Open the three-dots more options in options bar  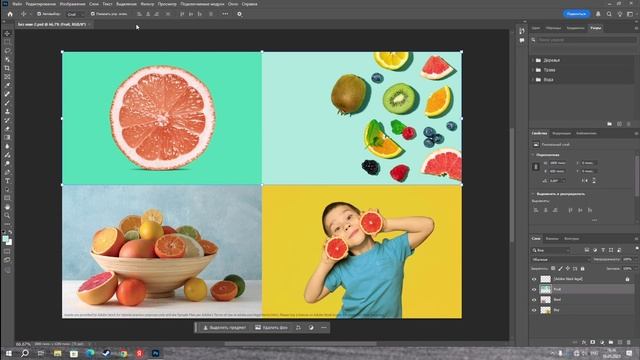pyautogui.click(x=225, y=14)
